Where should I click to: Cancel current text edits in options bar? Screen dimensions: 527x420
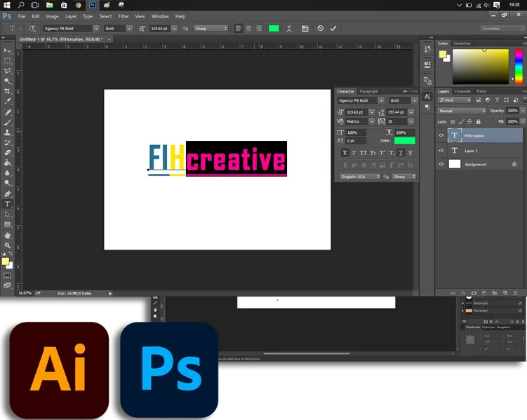(321, 29)
